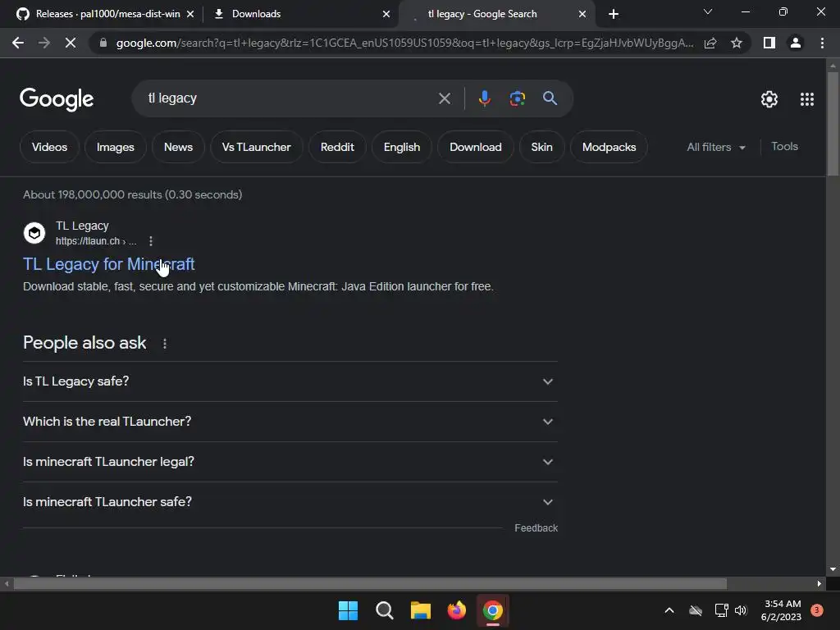Click the network display tray icon

tap(721, 610)
